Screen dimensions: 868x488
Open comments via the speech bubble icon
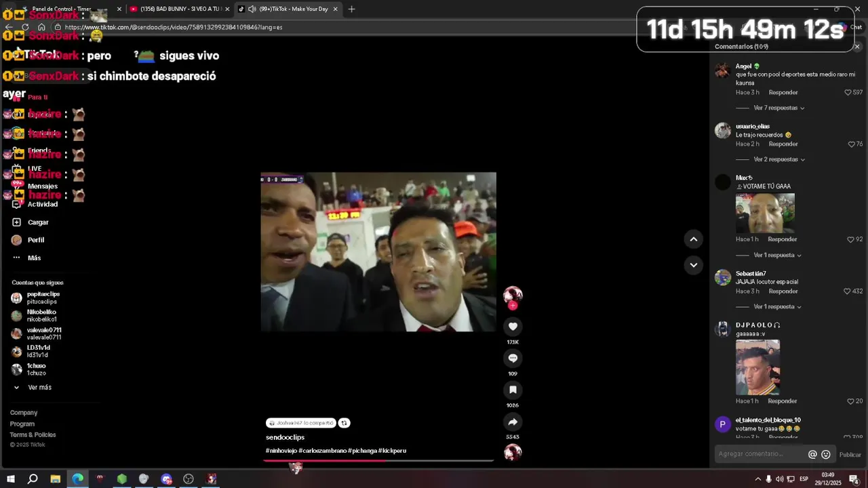point(513,358)
